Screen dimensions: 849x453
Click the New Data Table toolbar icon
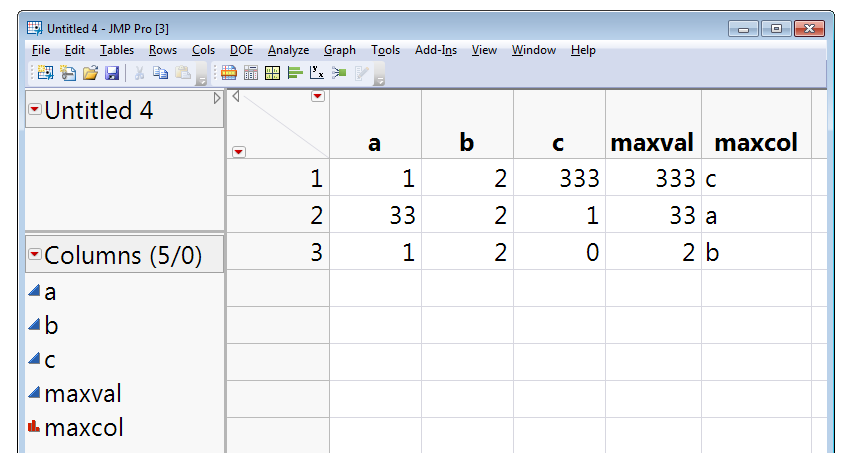click(x=47, y=72)
